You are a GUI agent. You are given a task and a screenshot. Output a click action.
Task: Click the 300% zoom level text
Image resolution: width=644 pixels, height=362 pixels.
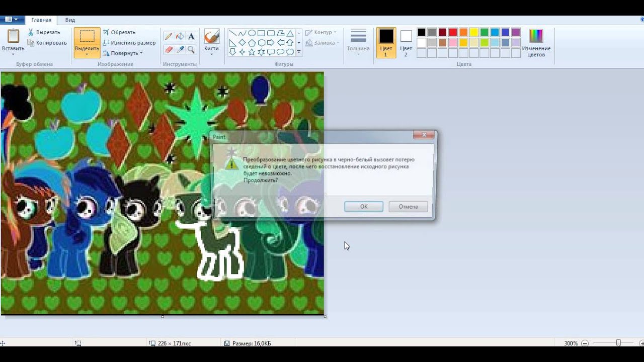click(571, 343)
